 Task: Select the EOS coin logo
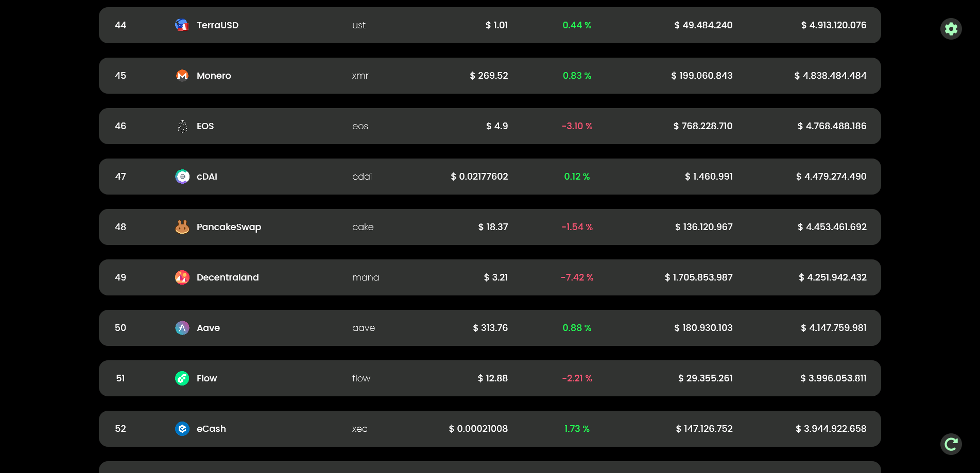pos(182,126)
